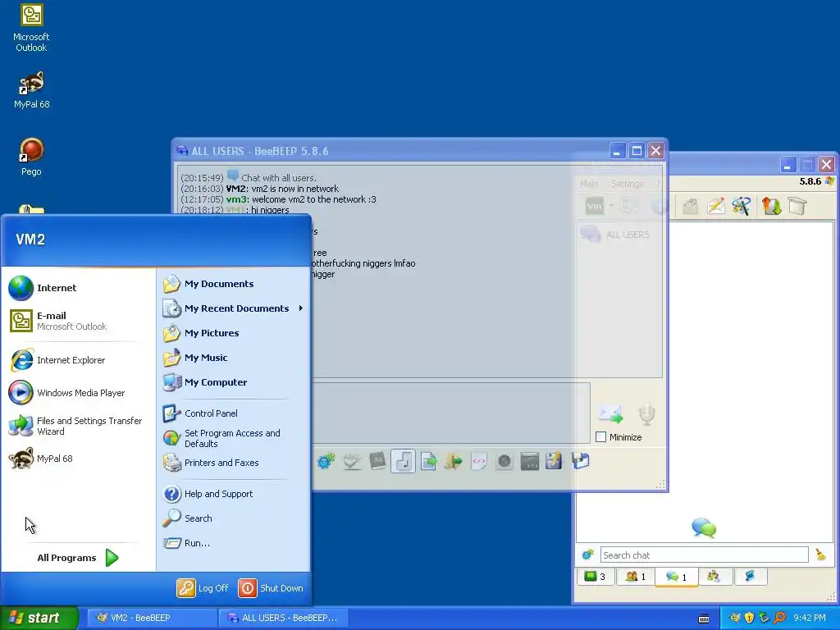Expand All Programs
840x630 pixels.
(x=78, y=558)
